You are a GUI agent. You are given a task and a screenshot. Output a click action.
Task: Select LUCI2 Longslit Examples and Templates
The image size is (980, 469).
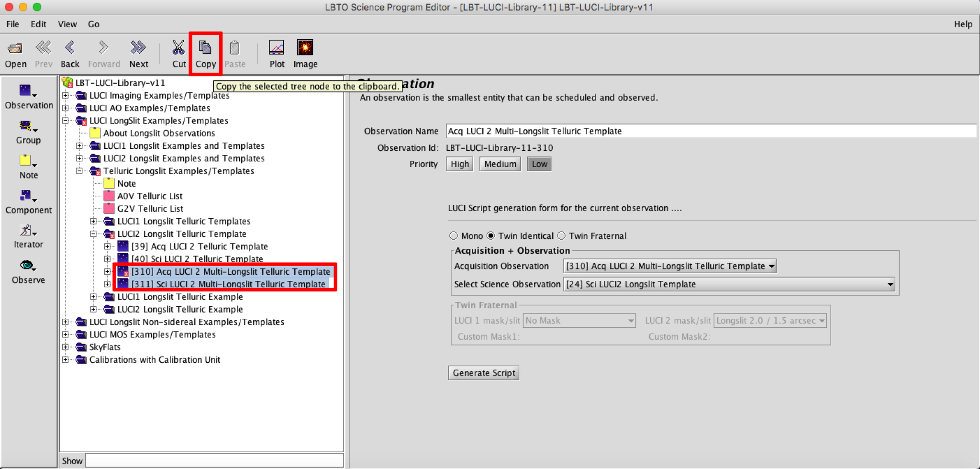(x=184, y=158)
